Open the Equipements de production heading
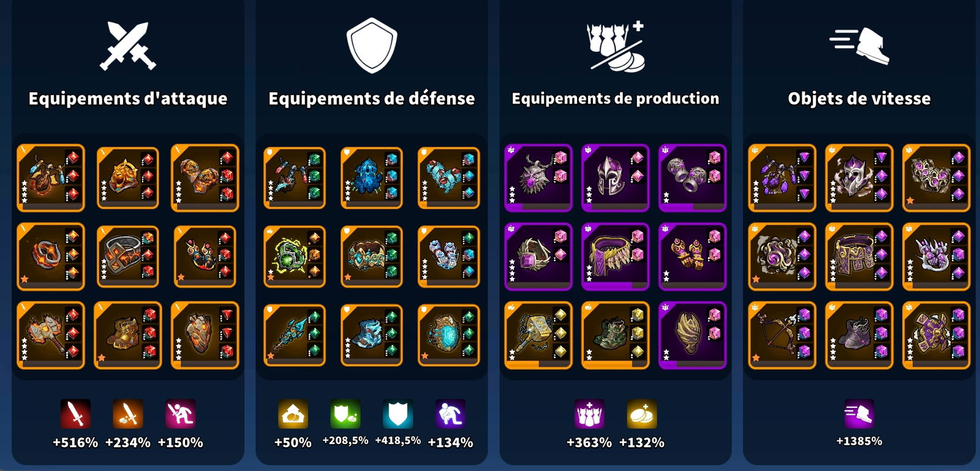The image size is (980, 471). 616,99
